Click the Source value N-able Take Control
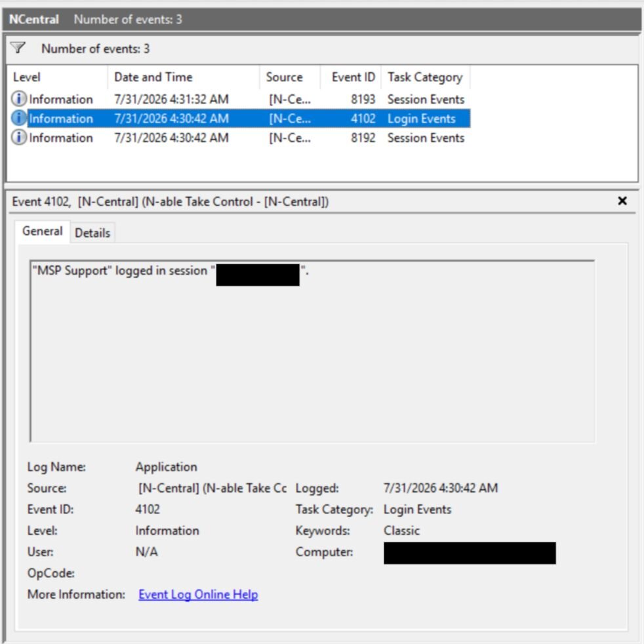Viewport: 644px width, 644px height. tap(212, 488)
